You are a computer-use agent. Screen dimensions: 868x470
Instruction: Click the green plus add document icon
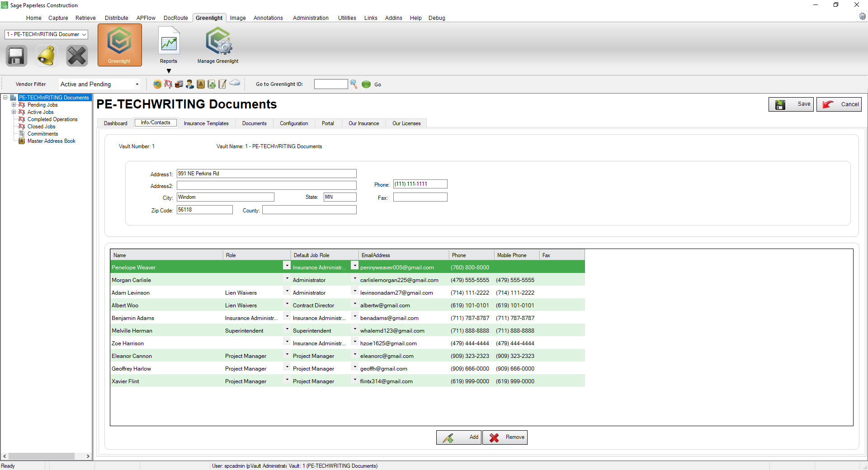tap(211, 84)
